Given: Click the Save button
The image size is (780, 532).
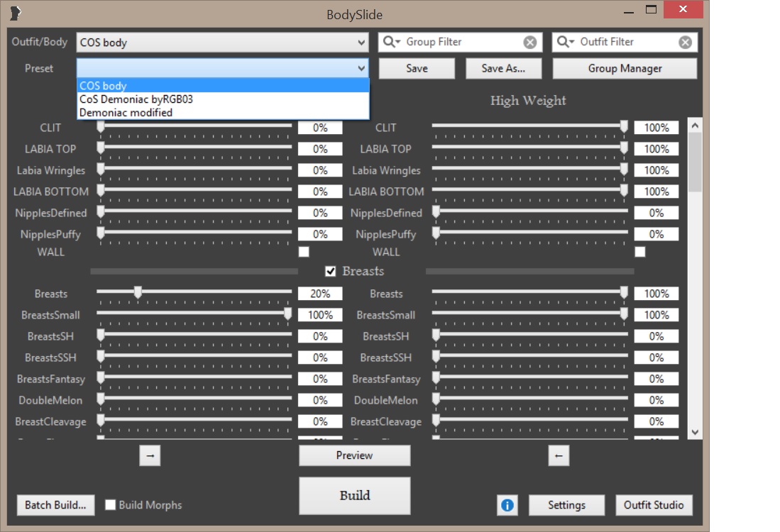Looking at the screenshot, I should [417, 69].
